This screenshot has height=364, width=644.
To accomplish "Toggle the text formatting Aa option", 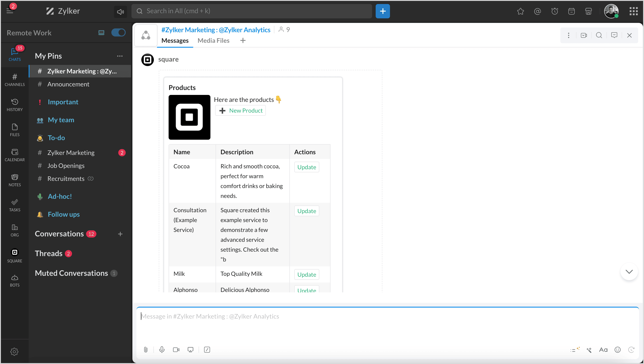I will 603,350.
